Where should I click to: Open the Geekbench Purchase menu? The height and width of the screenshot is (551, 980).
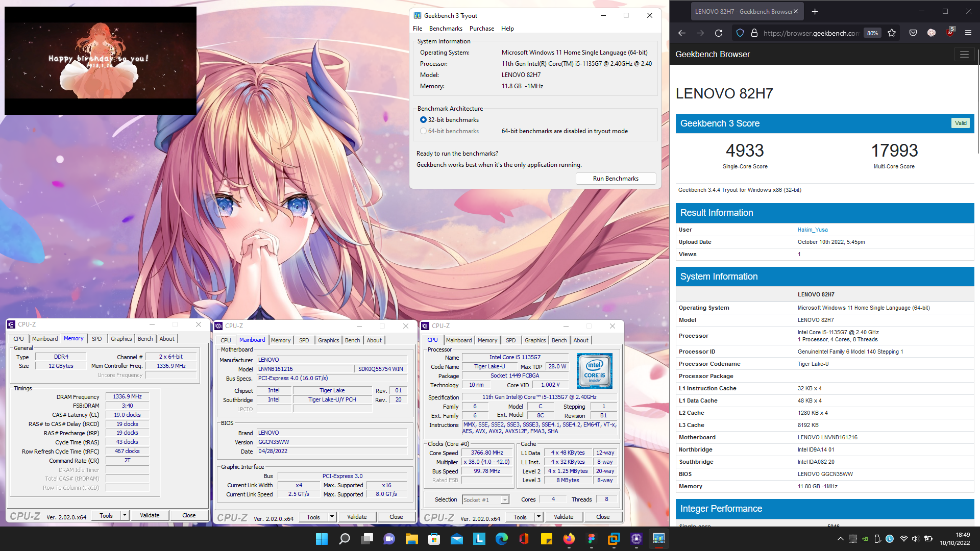pyautogui.click(x=482, y=29)
